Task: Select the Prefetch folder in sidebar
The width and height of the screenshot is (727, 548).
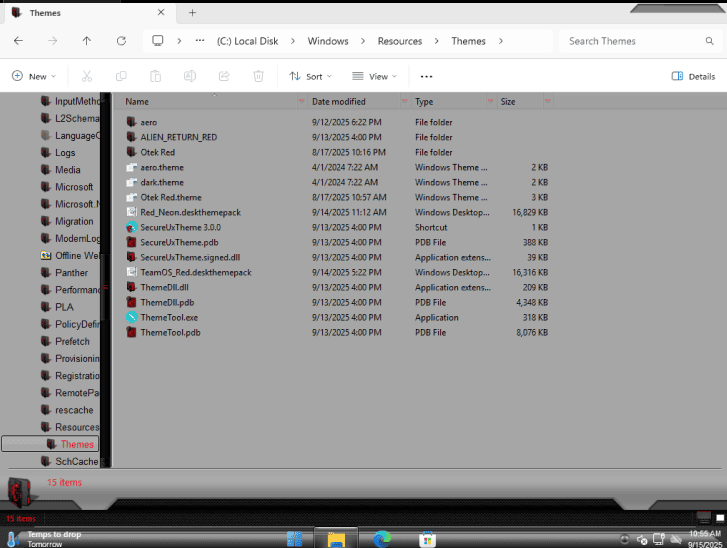Action: [x=72, y=341]
